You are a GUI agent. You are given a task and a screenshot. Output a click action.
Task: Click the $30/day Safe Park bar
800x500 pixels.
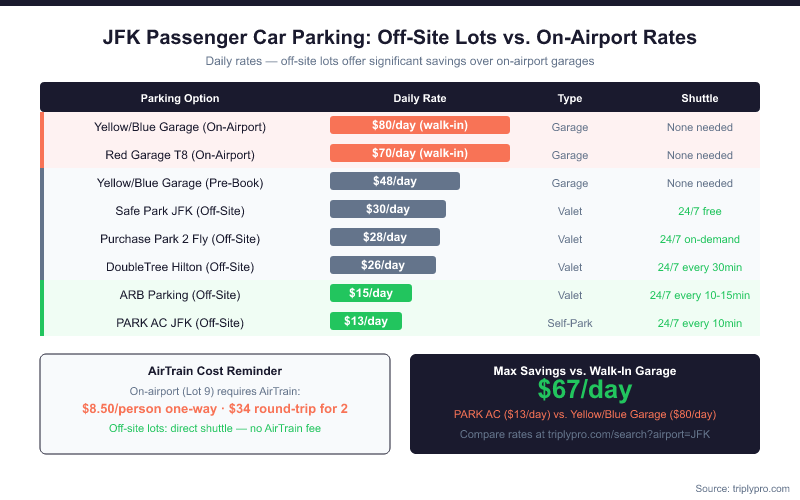[388, 210]
